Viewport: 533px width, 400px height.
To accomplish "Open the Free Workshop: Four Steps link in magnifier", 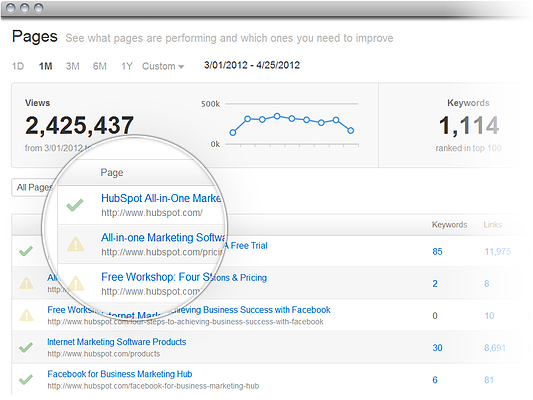I will 155,277.
